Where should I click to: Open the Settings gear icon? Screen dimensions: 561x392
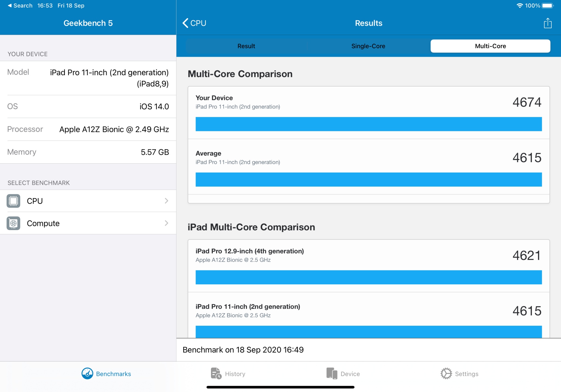[x=446, y=374]
